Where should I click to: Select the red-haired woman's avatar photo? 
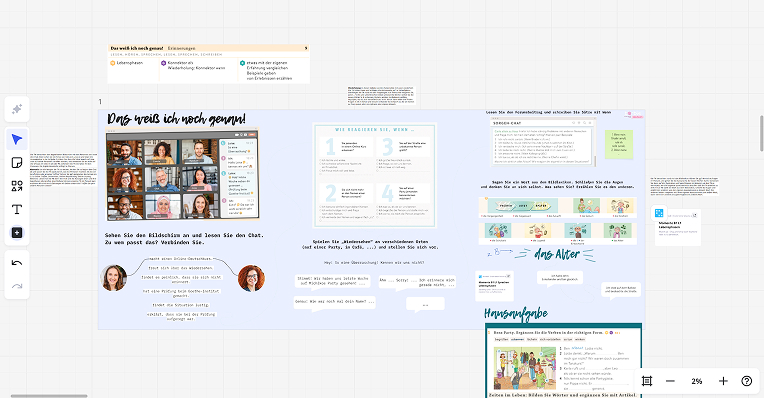click(251, 278)
